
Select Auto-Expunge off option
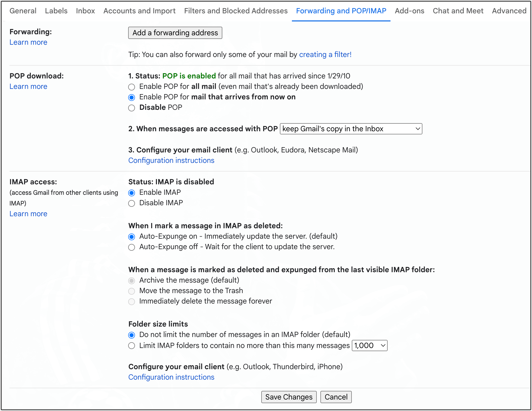[132, 247]
